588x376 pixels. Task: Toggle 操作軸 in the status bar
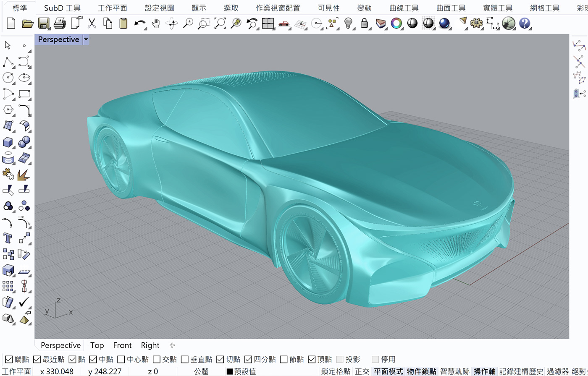tap(484, 371)
